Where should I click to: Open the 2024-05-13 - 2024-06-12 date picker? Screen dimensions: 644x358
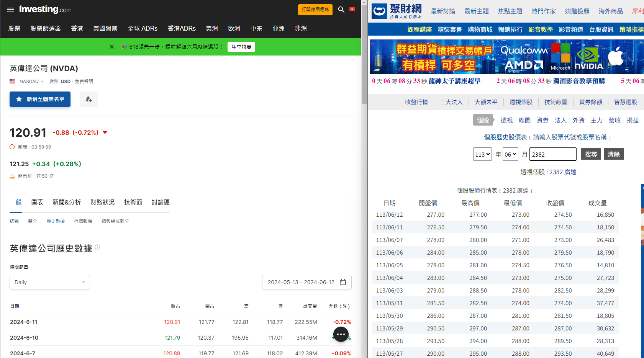click(x=307, y=282)
